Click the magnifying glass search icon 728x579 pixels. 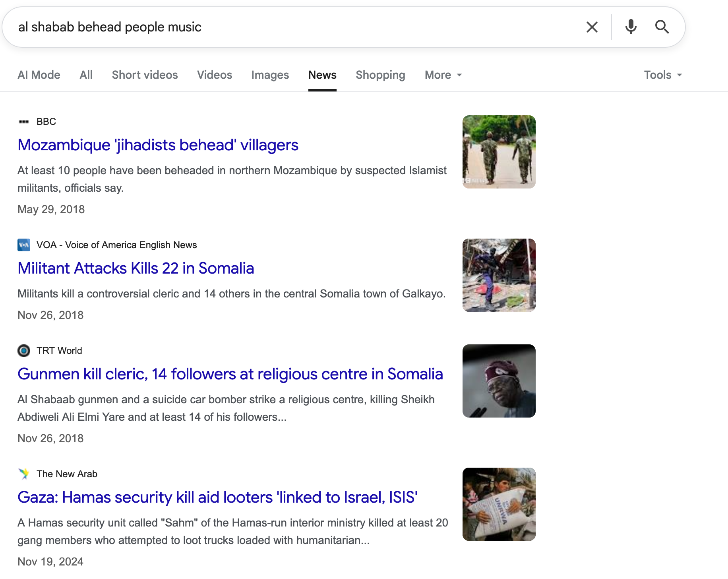tap(662, 27)
